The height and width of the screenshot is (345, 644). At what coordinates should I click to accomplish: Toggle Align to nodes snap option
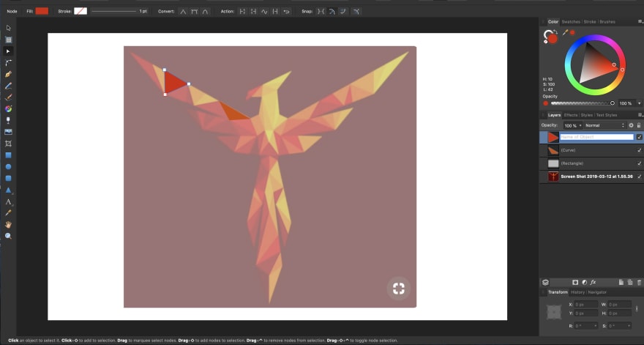[x=321, y=12]
